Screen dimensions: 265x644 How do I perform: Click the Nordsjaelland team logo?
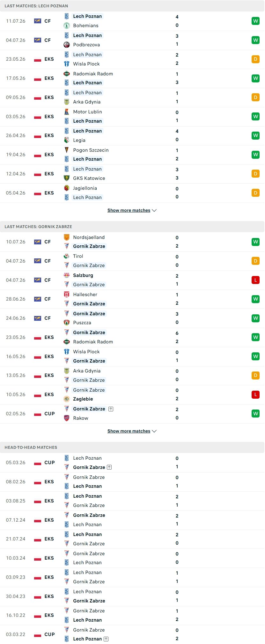67,237
